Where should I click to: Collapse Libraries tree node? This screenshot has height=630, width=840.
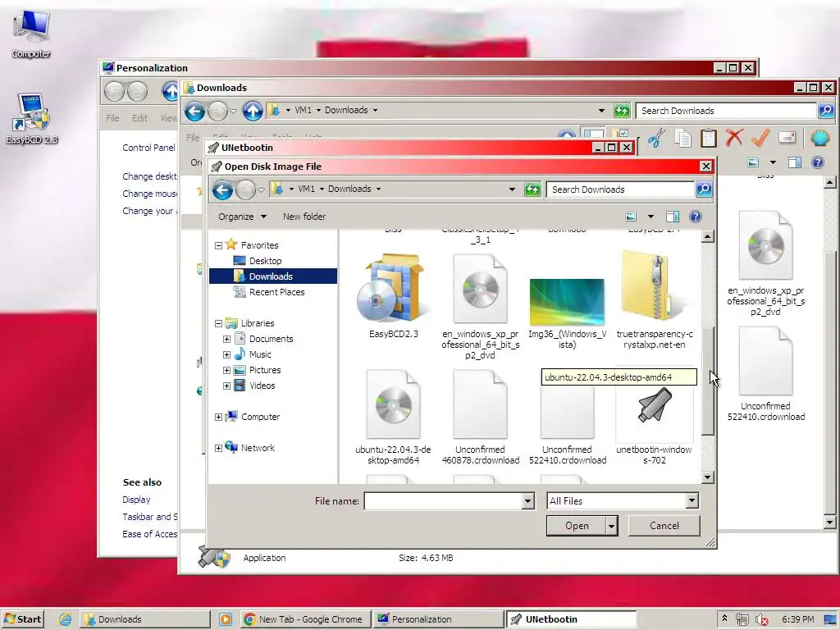(x=218, y=323)
